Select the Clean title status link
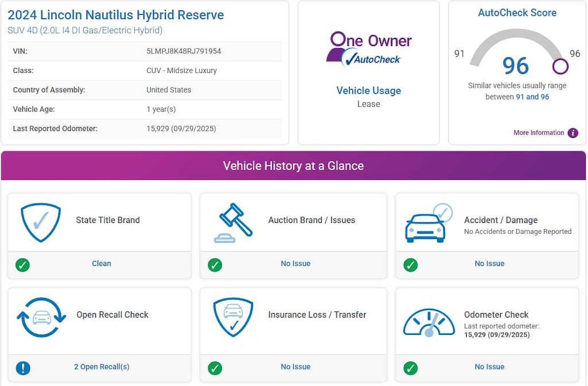Image resolution: width=588 pixels, height=386 pixels. click(x=102, y=264)
